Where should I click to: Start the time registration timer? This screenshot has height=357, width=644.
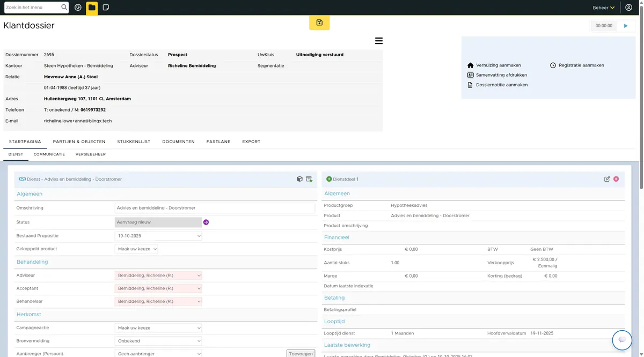click(x=626, y=26)
